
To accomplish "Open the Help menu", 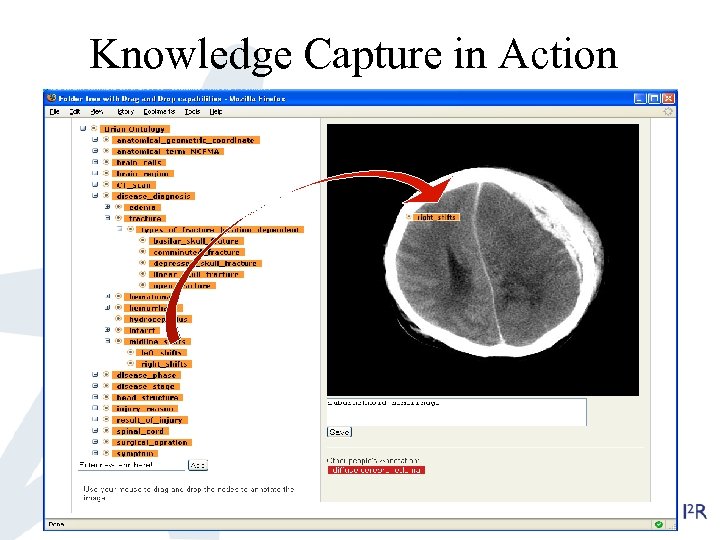I will (x=216, y=112).
